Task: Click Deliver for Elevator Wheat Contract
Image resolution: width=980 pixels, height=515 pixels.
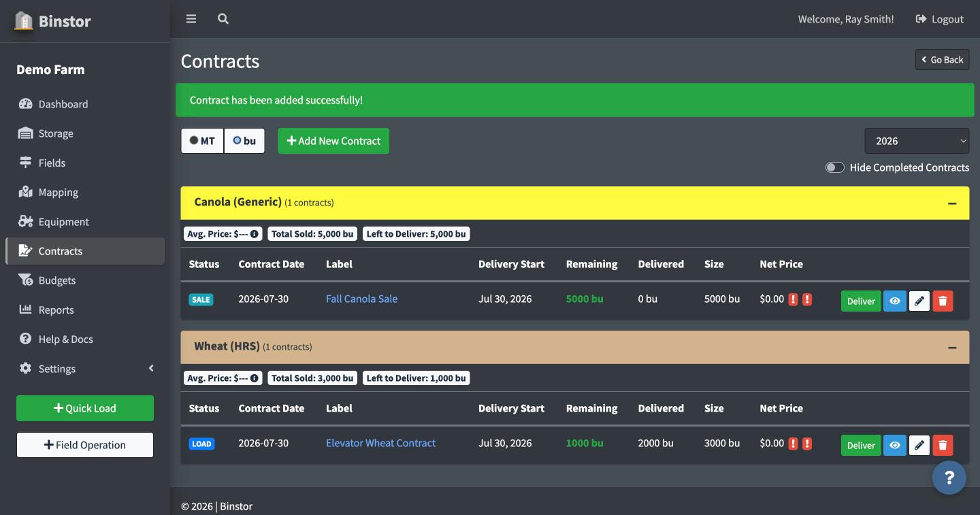Action: click(861, 445)
